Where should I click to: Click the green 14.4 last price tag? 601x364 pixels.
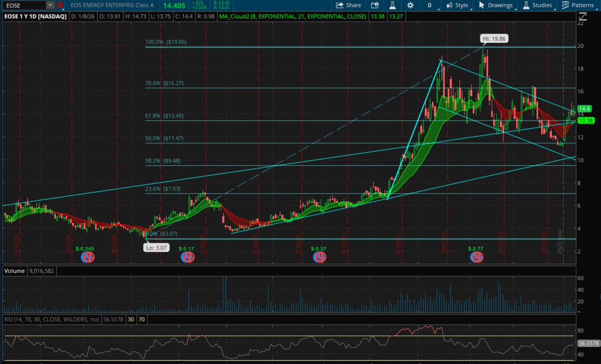coord(584,109)
